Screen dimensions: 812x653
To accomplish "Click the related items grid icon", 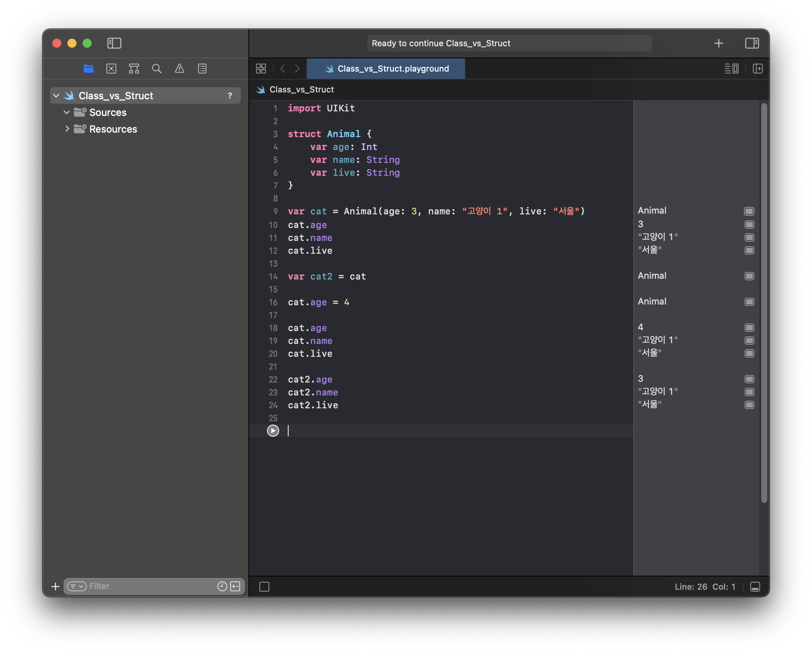I will 261,69.
